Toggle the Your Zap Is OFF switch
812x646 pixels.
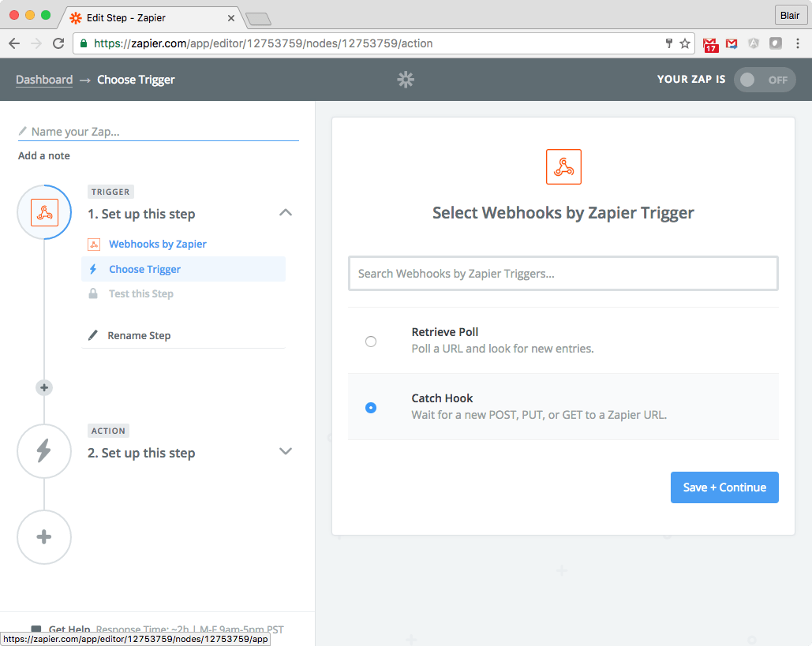click(x=765, y=80)
